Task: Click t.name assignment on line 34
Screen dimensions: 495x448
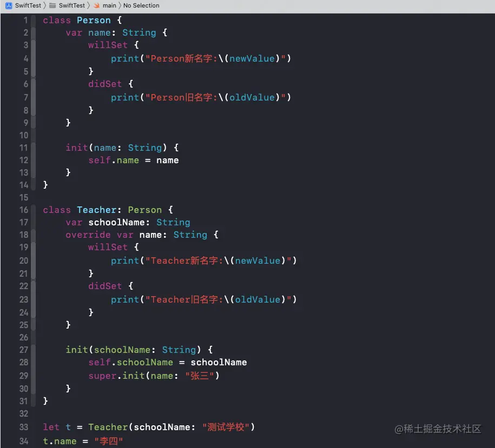Action: 83,441
